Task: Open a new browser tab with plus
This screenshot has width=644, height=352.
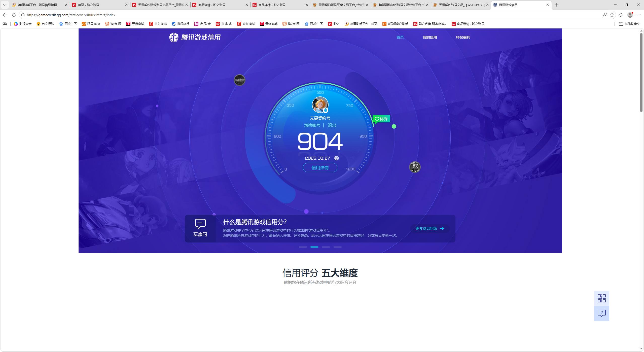Action: pyautogui.click(x=557, y=5)
